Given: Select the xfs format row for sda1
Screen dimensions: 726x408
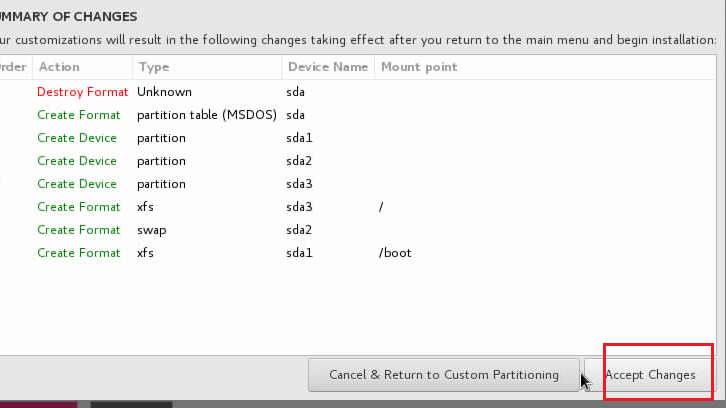Looking at the screenshot, I should pyautogui.click(x=300, y=253).
